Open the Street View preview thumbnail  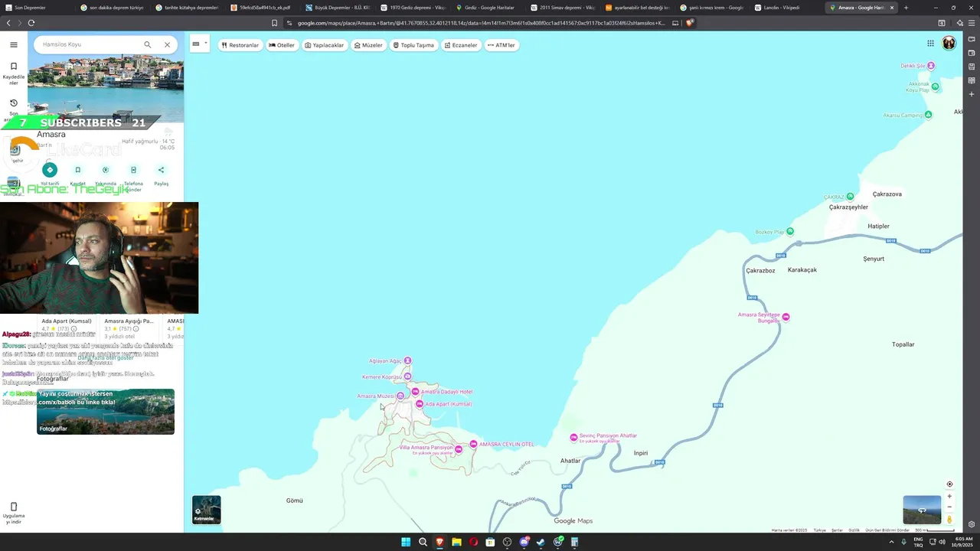pos(922,510)
